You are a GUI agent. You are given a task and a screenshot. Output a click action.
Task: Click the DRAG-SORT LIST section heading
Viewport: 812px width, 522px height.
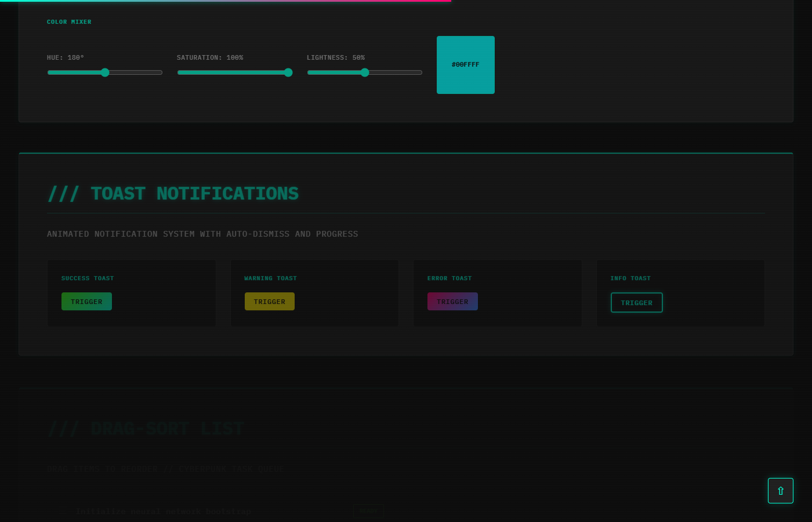point(146,428)
